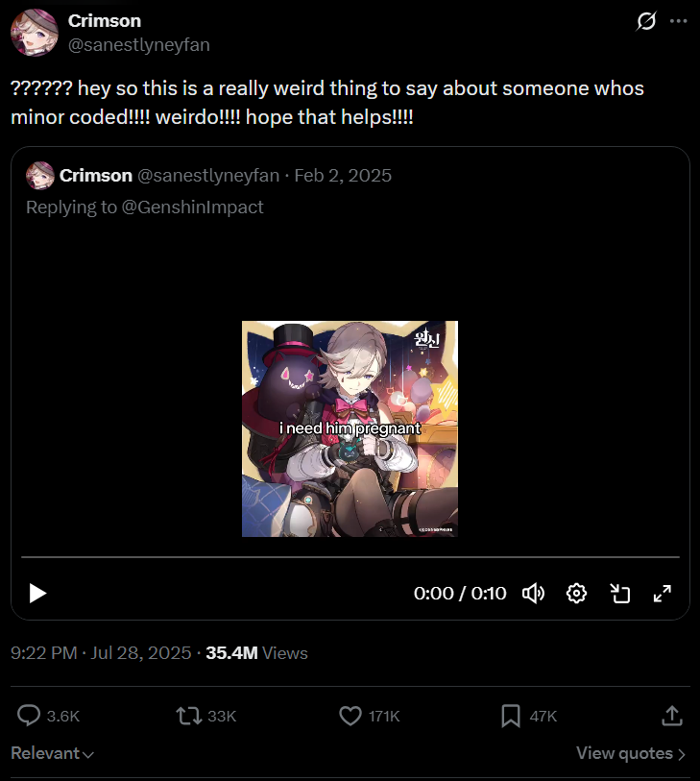Toggle picture-in-picture mode for video
The image size is (700, 781).
pos(620,594)
